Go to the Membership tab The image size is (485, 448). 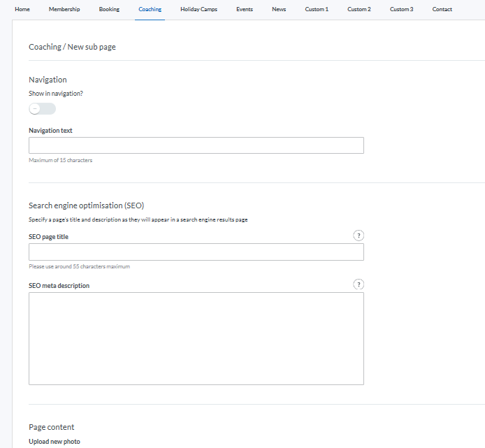click(64, 10)
